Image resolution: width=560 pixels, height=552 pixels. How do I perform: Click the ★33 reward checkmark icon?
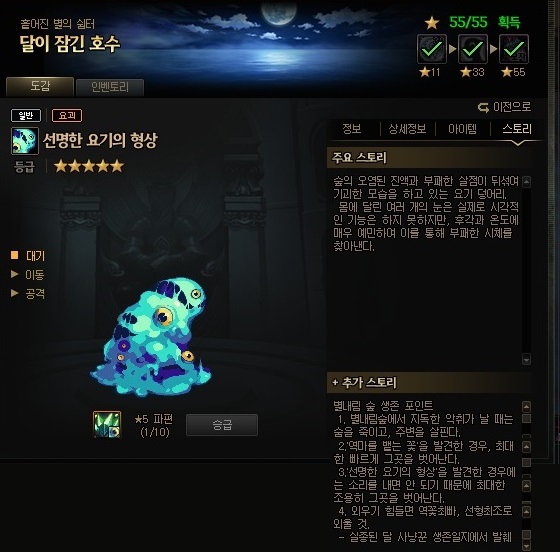pos(472,49)
